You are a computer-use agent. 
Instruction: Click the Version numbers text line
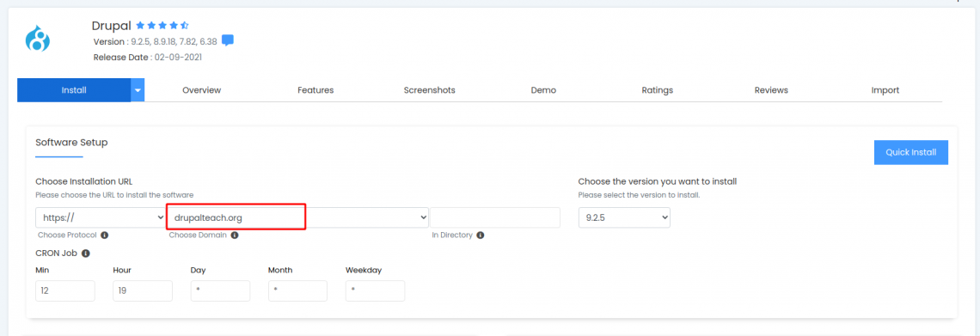click(x=155, y=41)
